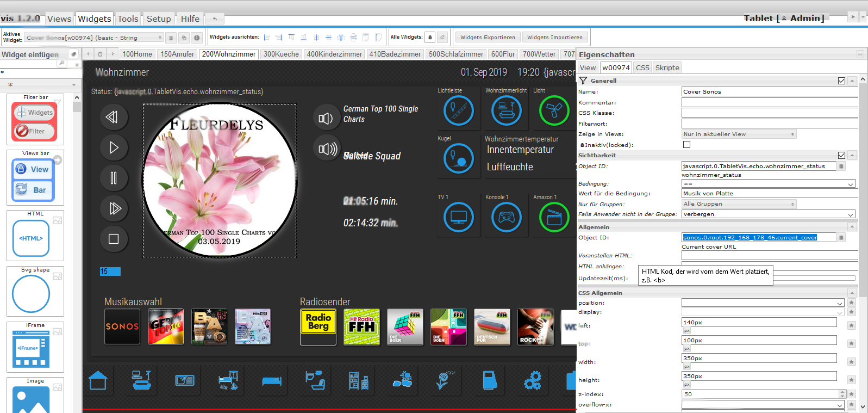The height and width of the screenshot is (413, 868).
Task: Click the Amazon 1 clapperboard icon
Action: [x=554, y=217]
